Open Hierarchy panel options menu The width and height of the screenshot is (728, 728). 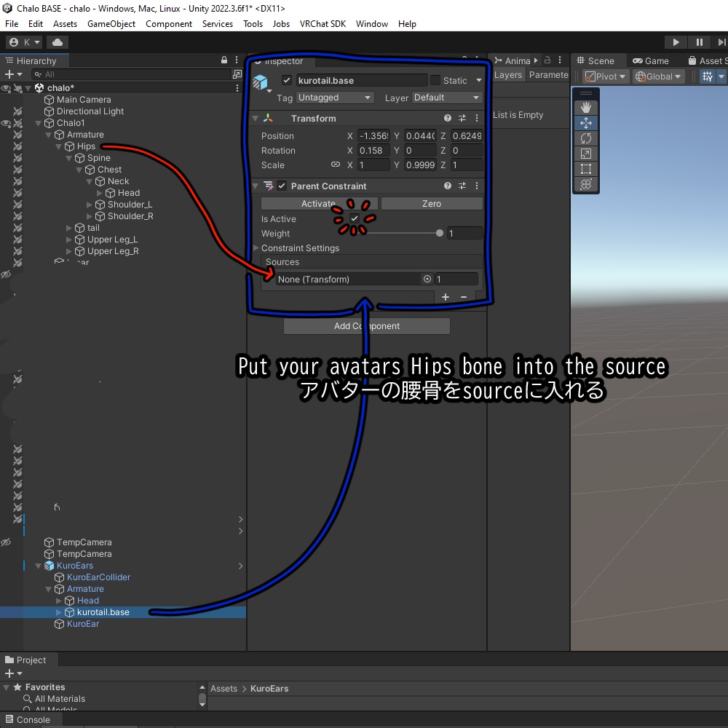click(x=237, y=60)
